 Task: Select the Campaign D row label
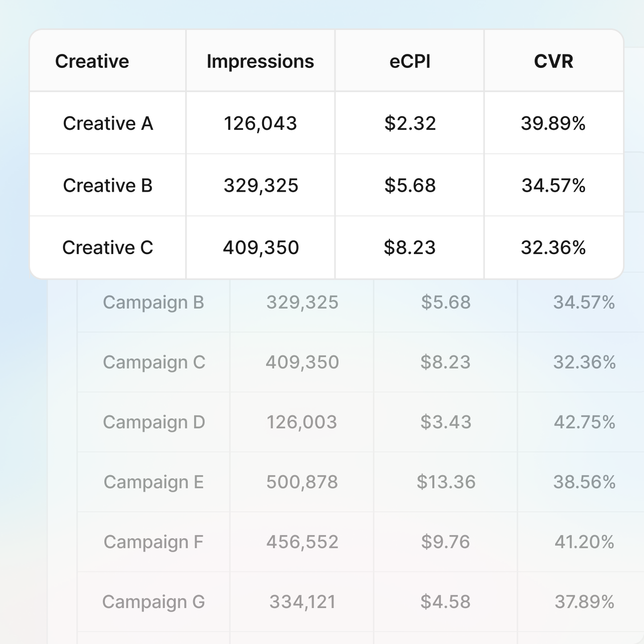pos(154,422)
